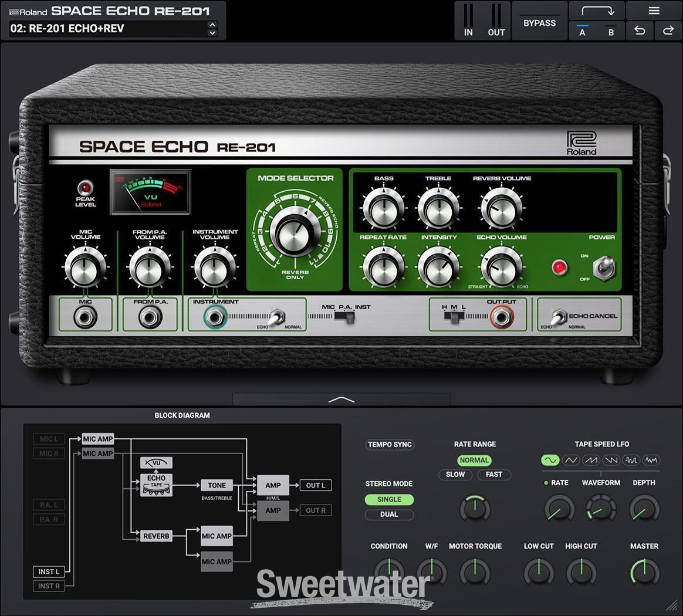Set Stereo Mode to DUAL
This screenshot has height=616, width=683.
(x=389, y=515)
